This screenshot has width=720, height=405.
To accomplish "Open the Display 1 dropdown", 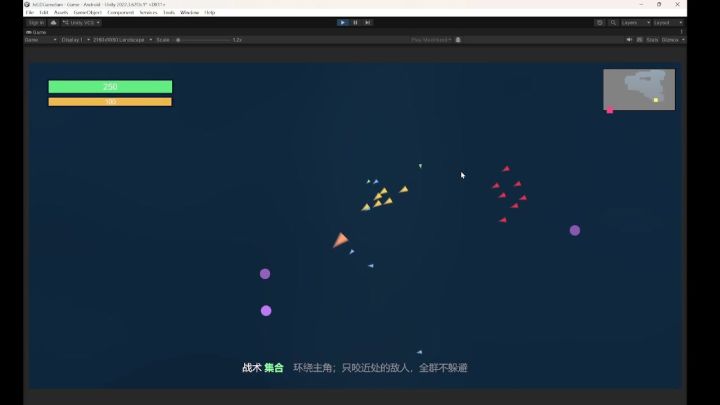I will (x=75, y=40).
